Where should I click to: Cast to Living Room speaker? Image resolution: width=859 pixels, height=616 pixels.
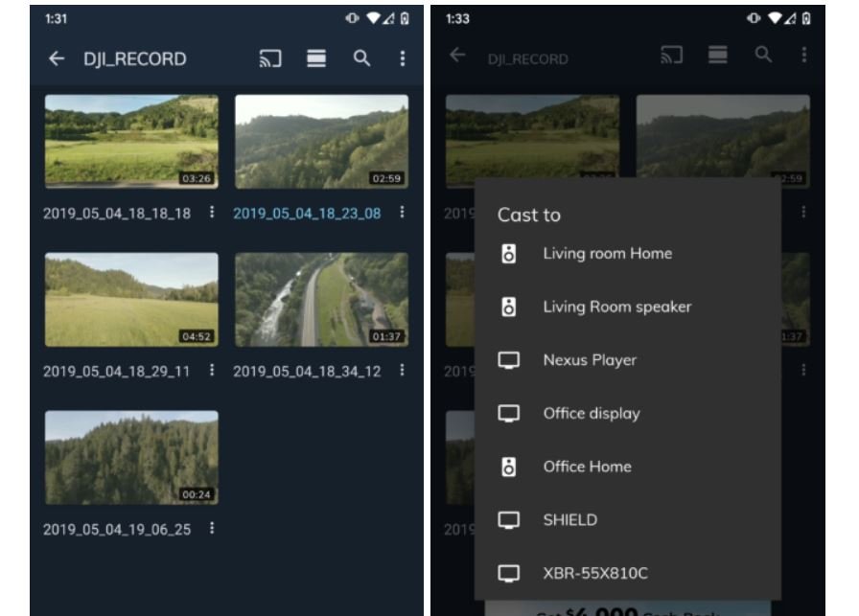[616, 308]
